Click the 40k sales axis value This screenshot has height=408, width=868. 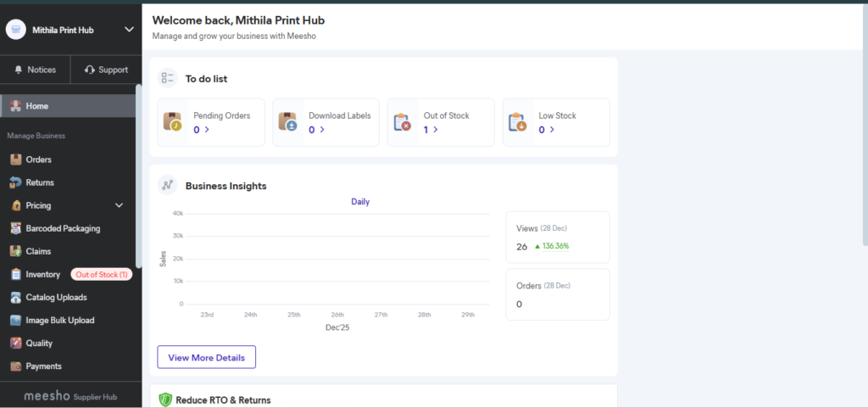(178, 213)
